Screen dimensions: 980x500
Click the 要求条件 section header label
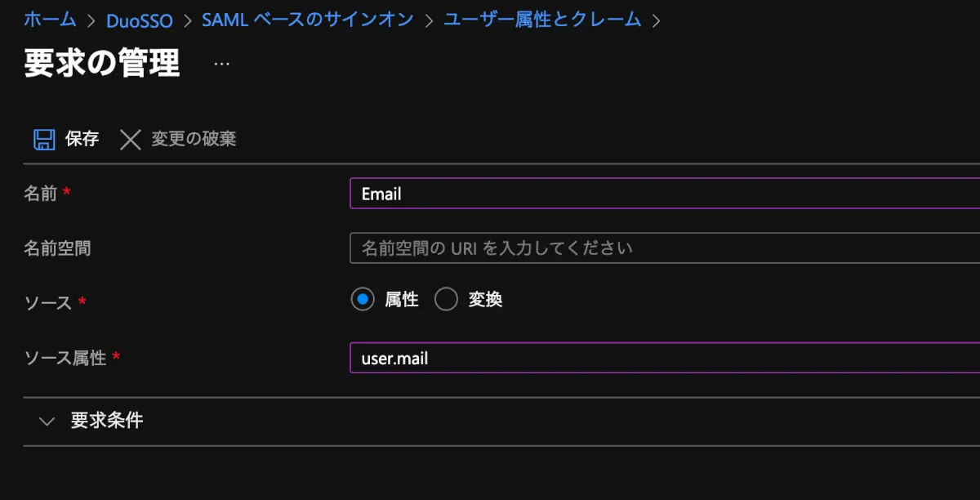107,421
